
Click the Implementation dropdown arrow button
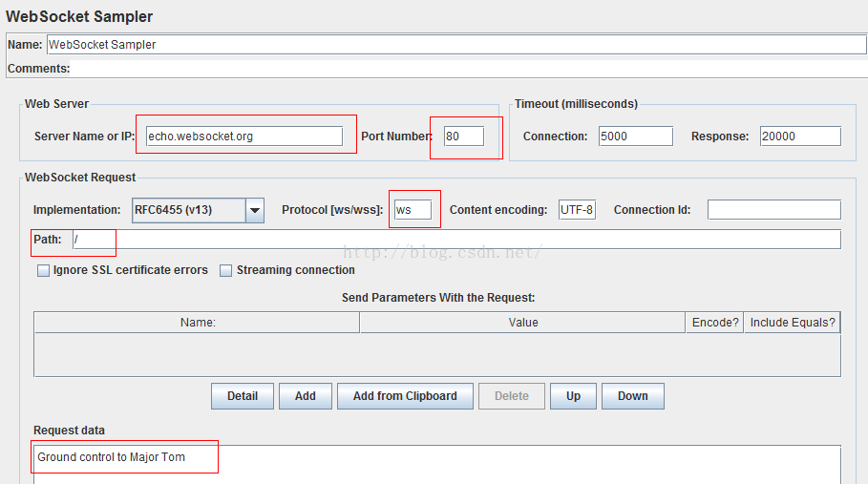point(255,210)
